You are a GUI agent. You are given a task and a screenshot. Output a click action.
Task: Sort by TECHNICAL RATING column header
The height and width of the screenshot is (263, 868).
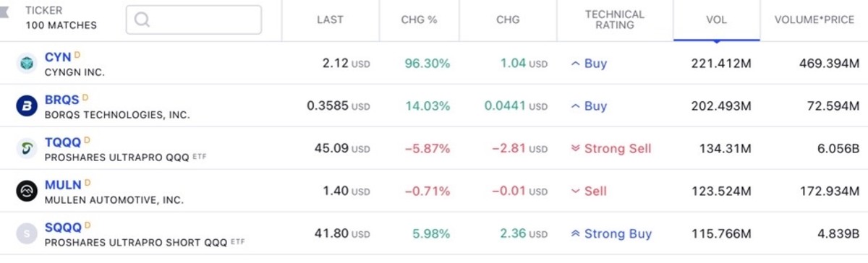(x=615, y=20)
